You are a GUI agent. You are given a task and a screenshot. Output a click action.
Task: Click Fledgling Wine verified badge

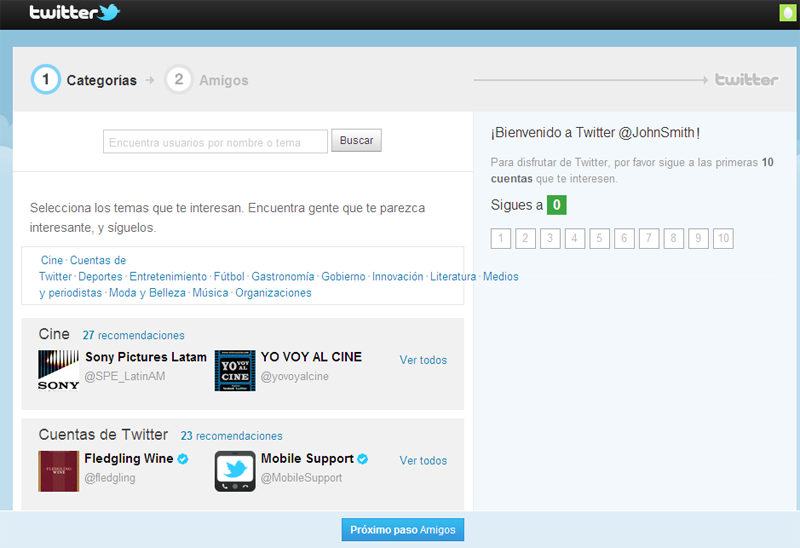pyautogui.click(x=183, y=459)
